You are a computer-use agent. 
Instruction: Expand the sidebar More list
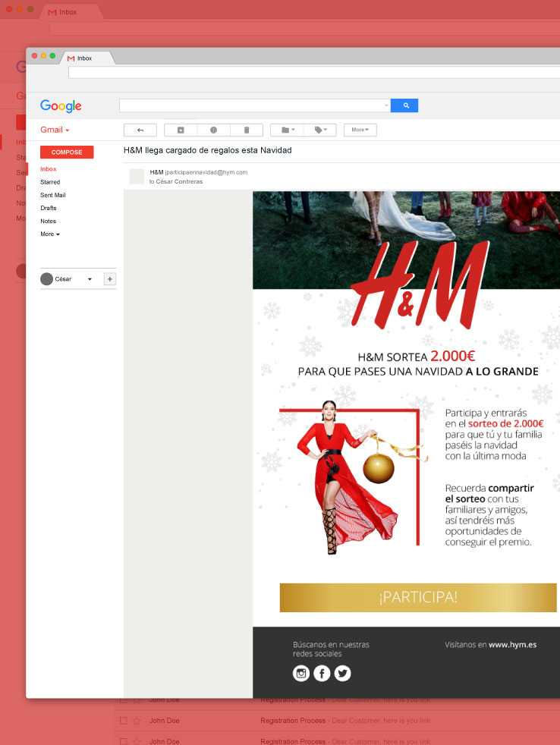point(50,234)
